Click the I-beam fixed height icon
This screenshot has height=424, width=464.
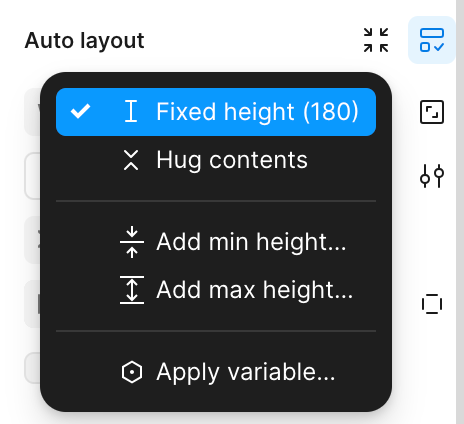(x=131, y=112)
